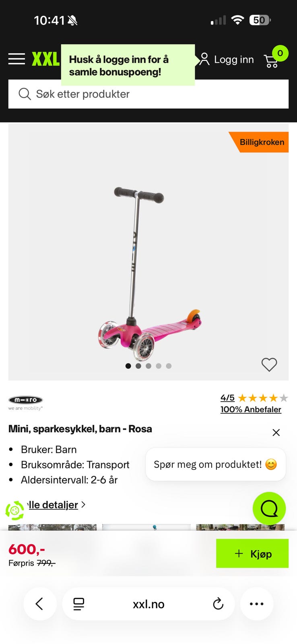The height and width of the screenshot is (644, 297).
Task: Open the green chat assistant bubble
Action: coord(269,508)
